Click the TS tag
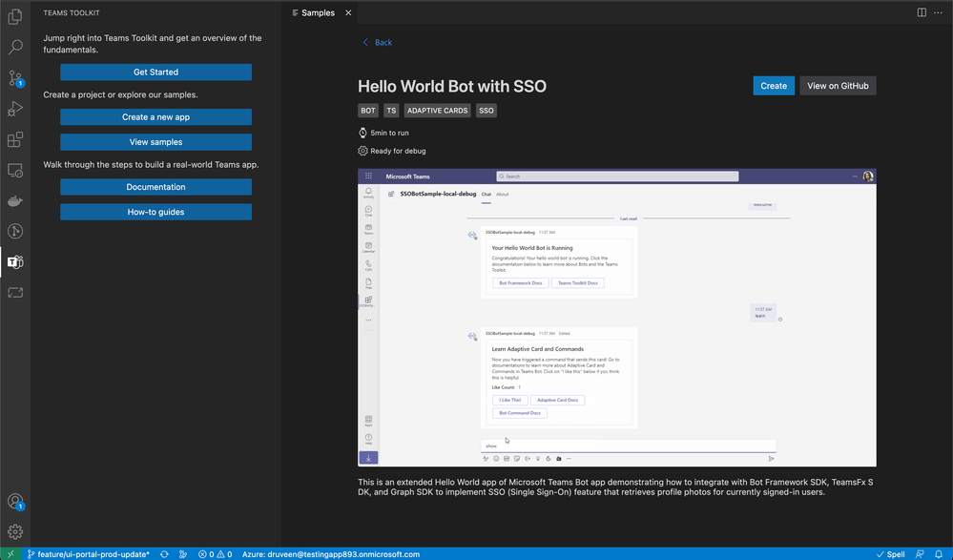The height and width of the screenshot is (560, 953). pyautogui.click(x=391, y=111)
